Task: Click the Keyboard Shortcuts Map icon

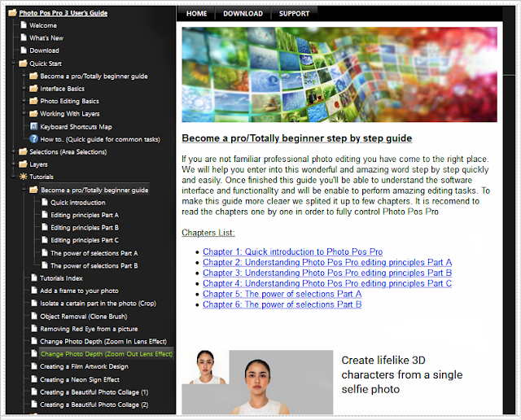Action: [x=33, y=126]
